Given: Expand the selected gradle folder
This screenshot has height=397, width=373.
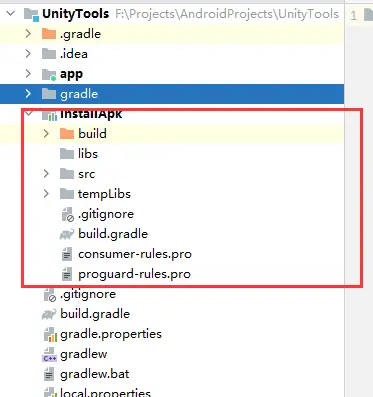Looking at the screenshot, I should pyautogui.click(x=28, y=94).
